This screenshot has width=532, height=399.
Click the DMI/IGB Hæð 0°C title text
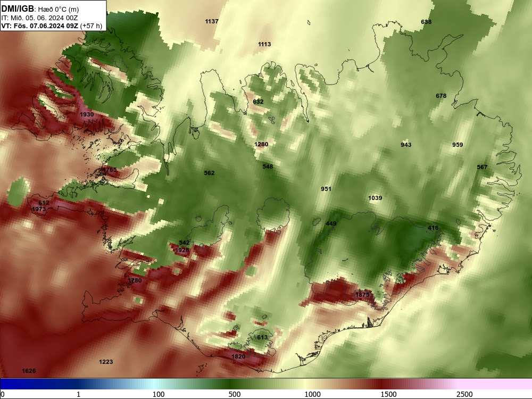pyautogui.click(x=40, y=9)
